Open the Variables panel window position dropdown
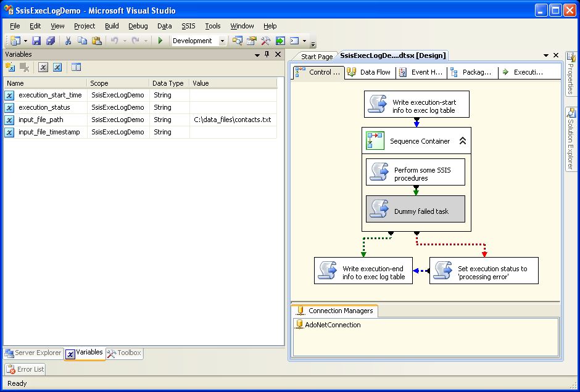Screen dimensions: 580x392 (x=257, y=54)
